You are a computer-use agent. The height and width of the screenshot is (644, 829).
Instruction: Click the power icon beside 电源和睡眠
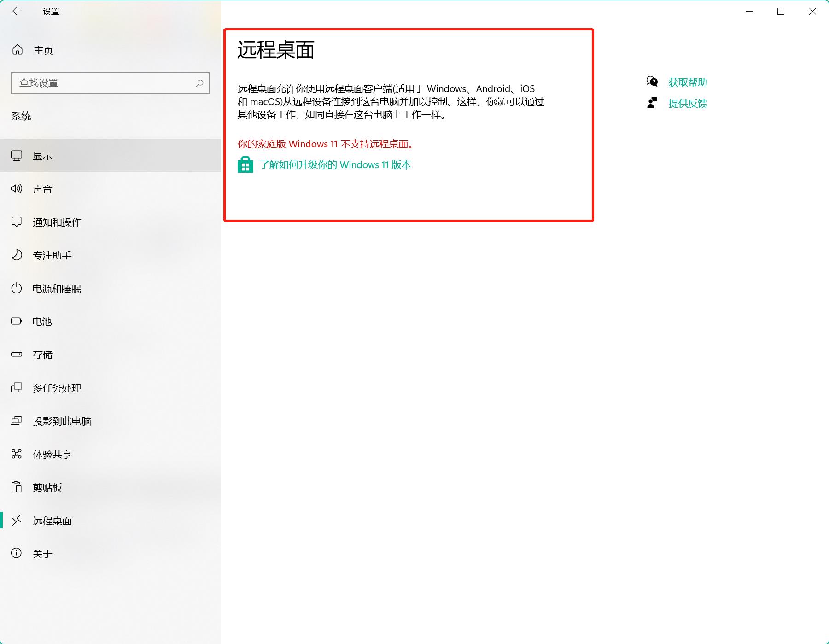coord(17,288)
